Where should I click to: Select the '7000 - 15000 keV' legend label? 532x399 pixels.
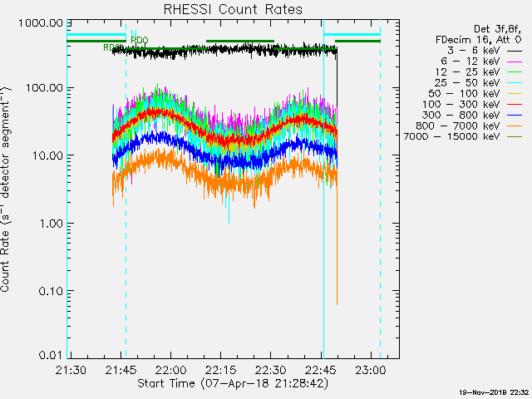coord(451,136)
